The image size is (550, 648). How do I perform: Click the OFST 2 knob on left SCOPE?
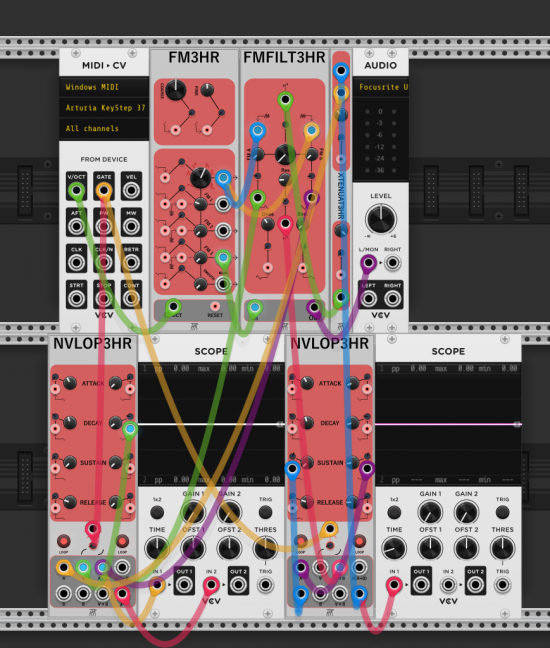point(229,548)
